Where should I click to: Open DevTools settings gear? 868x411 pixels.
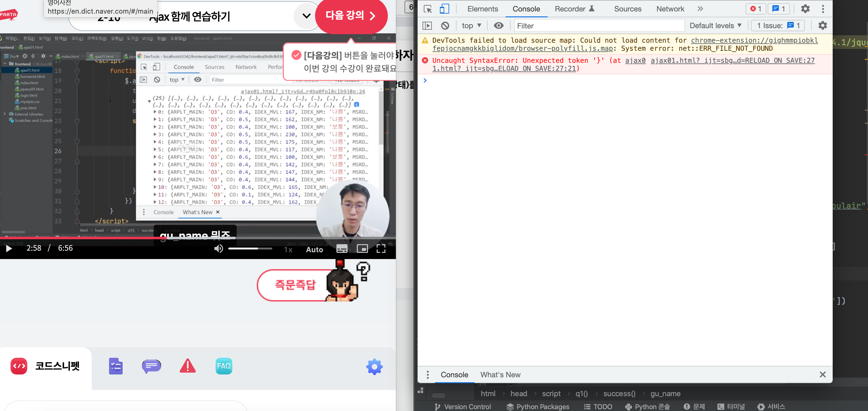[x=805, y=9]
